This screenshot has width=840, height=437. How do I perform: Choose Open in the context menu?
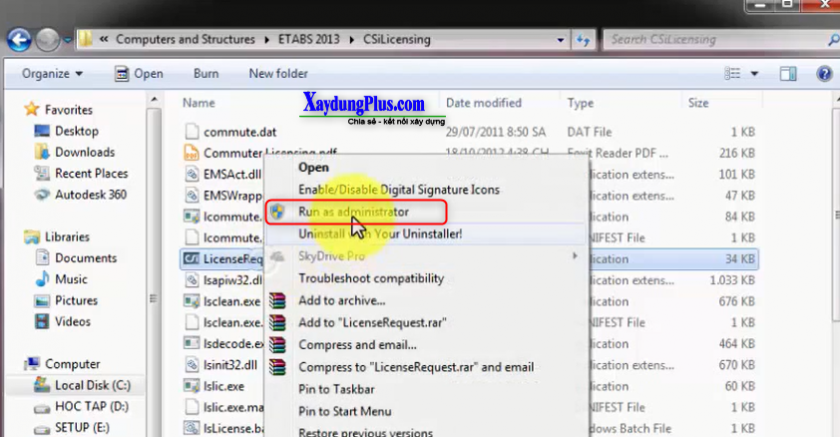pyautogui.click(x=313, y=168)
